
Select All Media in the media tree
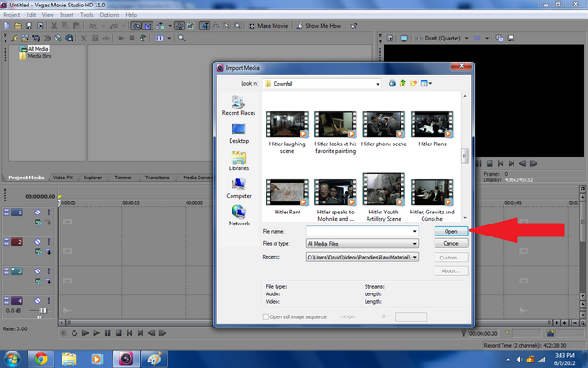point(39,49)
